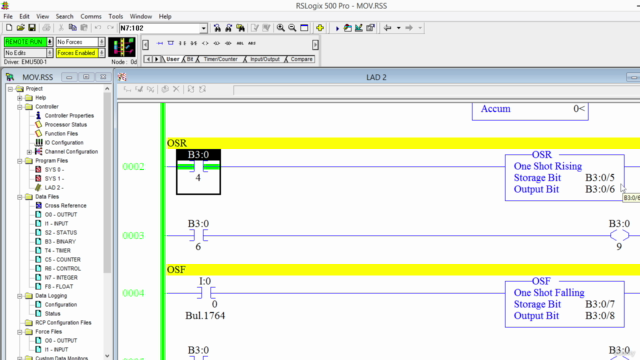Click the back navigation arrow icon
The width and height of the screenshot is (640, 360).
click(x=387, y=28)
